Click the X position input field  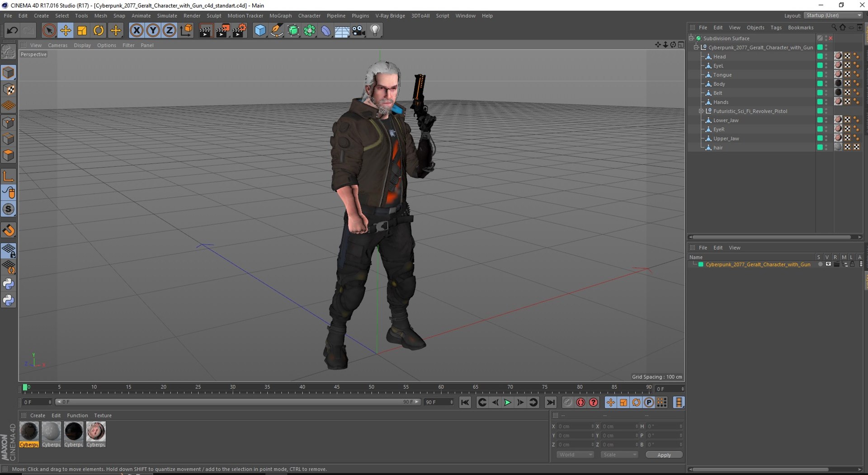(x=575, y=427)
